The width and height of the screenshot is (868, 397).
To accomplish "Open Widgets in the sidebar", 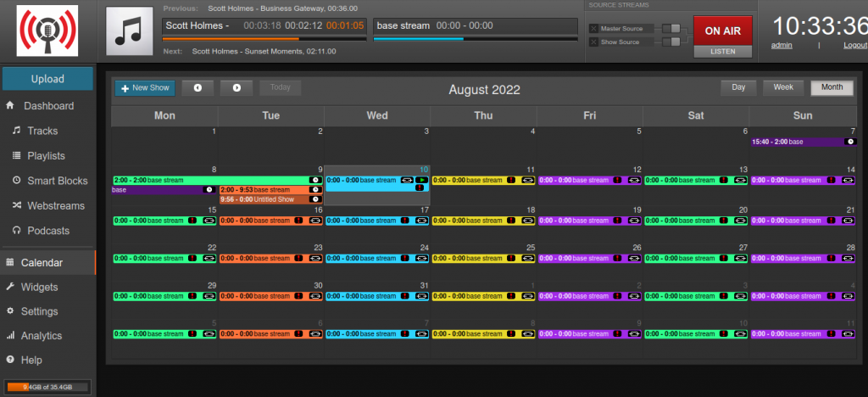I will tap(47, 287).
